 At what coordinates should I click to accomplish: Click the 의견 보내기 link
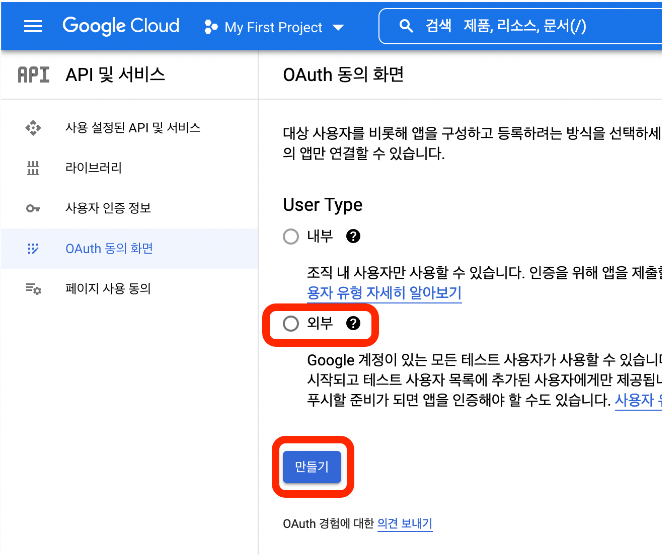[x=405, y=524]
